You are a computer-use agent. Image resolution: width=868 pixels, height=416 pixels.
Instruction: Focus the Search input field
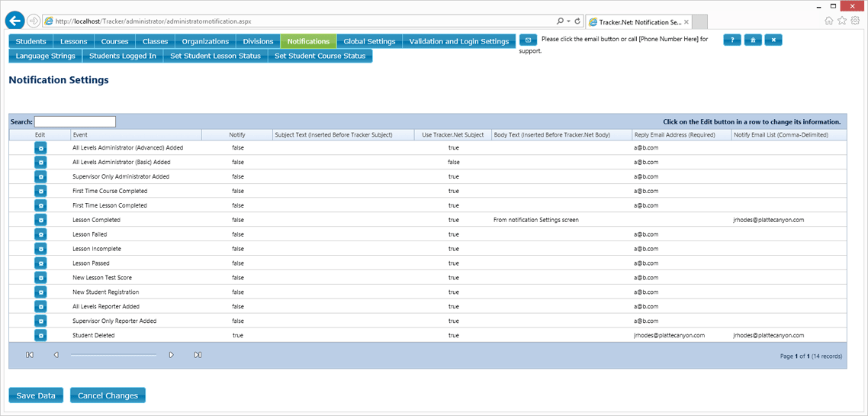[75, 121]
